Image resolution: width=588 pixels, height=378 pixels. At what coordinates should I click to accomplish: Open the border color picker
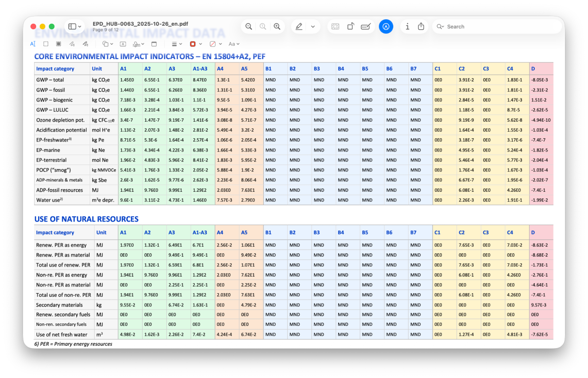pos(192,44)
